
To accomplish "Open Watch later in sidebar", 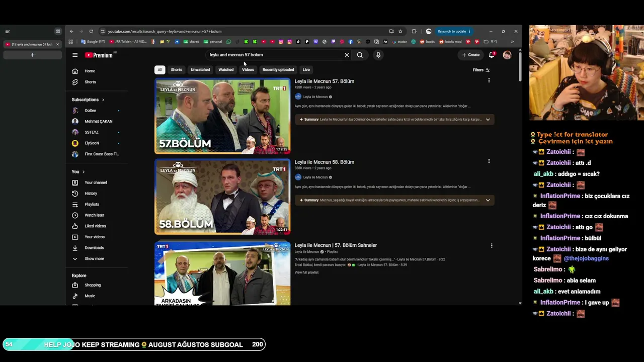I will (x=96, y=215).
